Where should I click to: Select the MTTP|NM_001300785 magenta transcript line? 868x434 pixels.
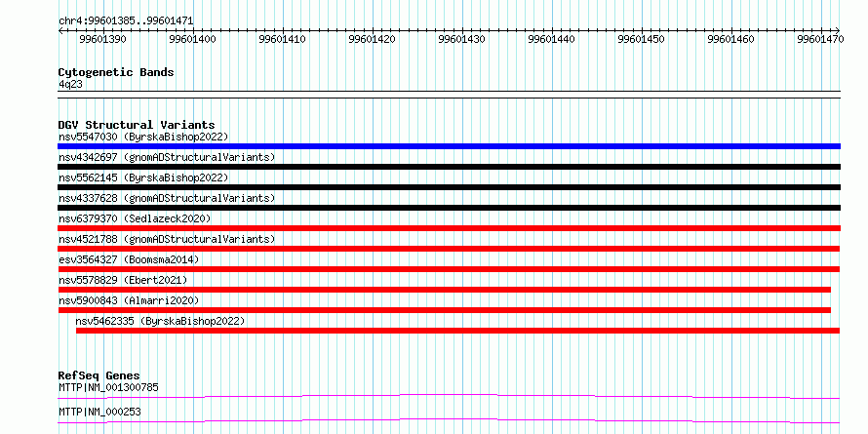[x=449, y=396]
